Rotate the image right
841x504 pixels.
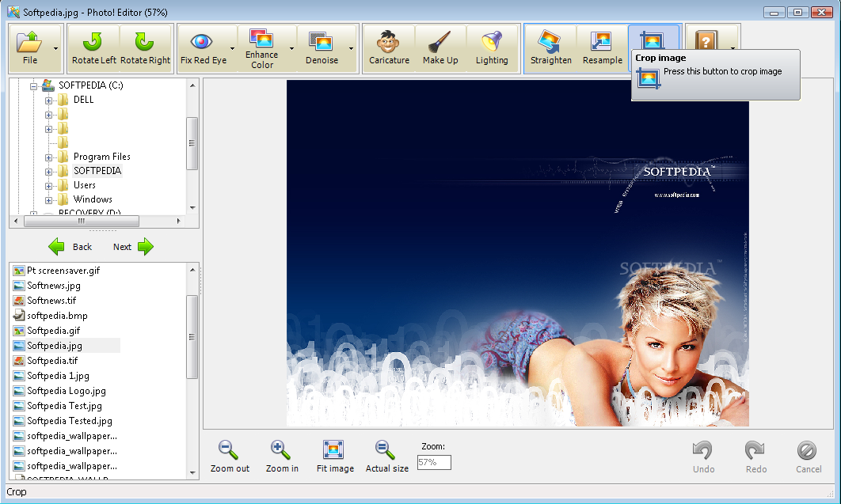coord(145,48)
